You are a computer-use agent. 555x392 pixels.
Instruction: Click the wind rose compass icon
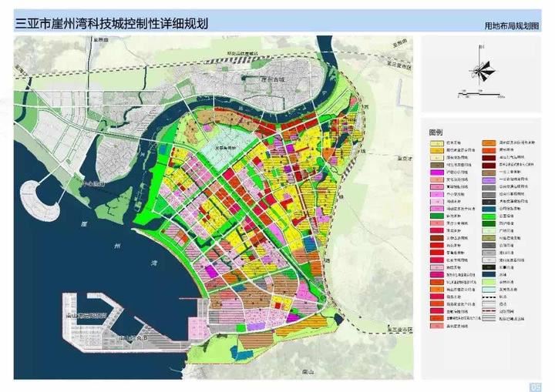(x=483, y=68)
